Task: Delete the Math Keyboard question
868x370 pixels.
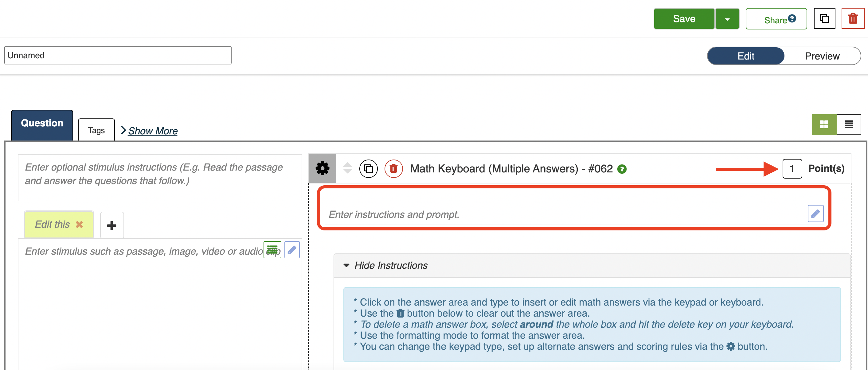Action: pos(393,168)
